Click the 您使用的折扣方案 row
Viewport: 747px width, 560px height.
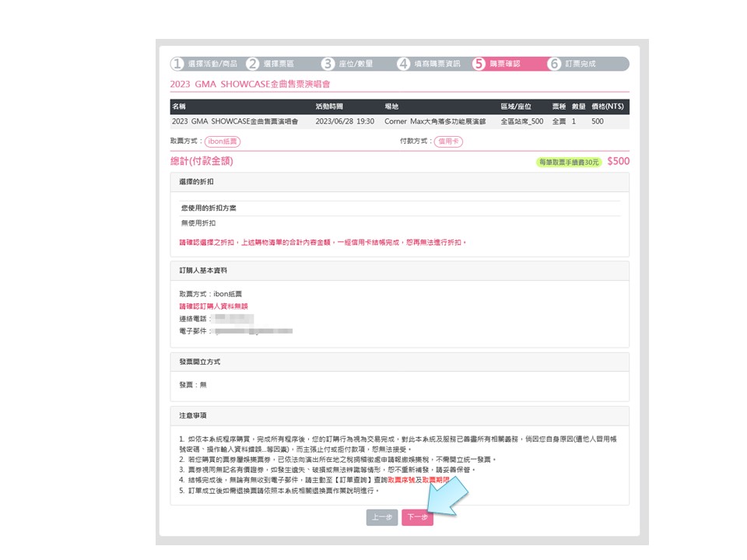tap(400, 208)
